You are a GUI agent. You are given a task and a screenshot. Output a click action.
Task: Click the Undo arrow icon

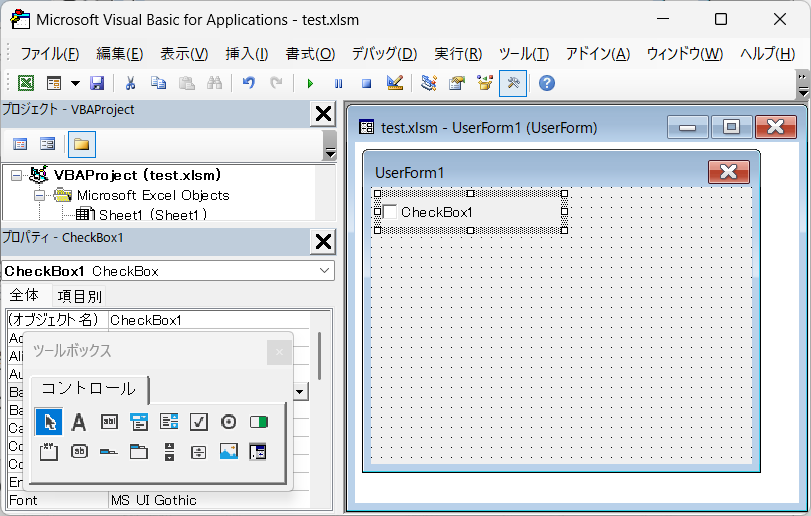(x=249, y=83)
